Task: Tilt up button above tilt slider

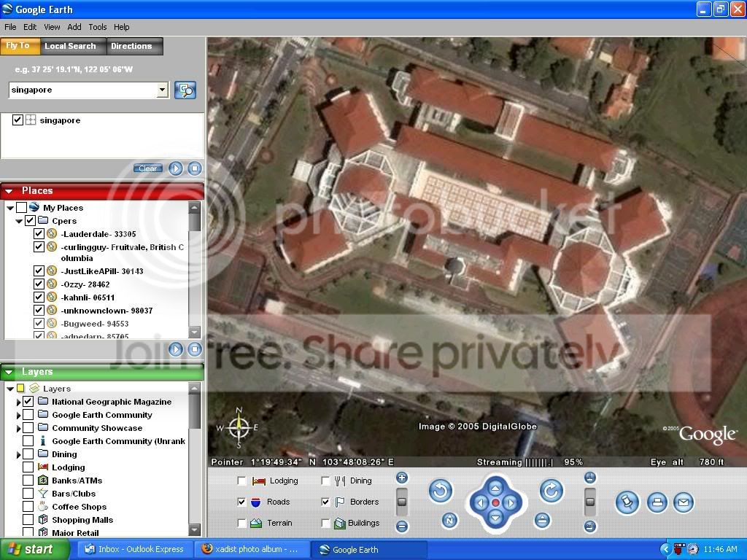Action: coord(589,478)
